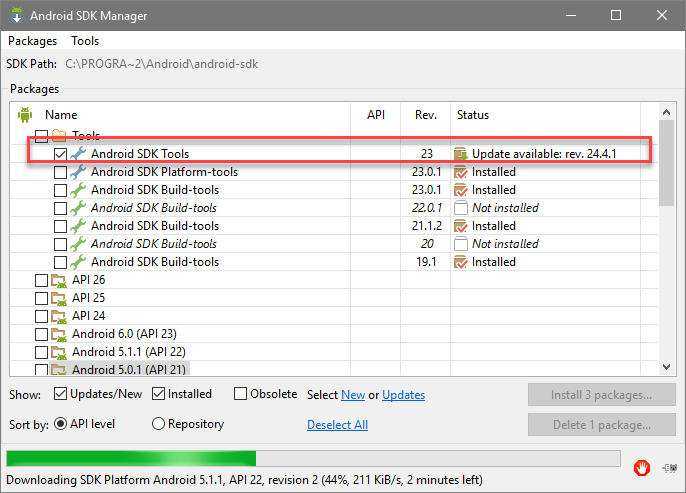Screen dimensions: 686x493
Task: Check Build-tools rev 20 checkbox
Action: pos(60,244)
